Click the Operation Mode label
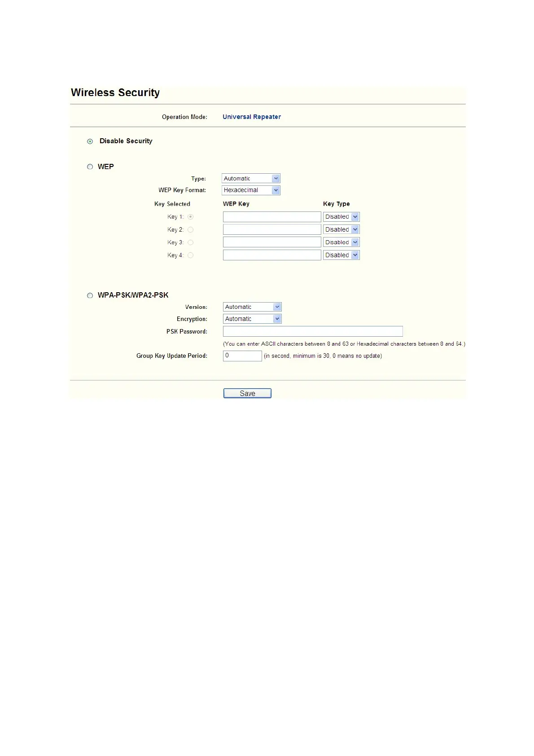 tap(184, 117)
